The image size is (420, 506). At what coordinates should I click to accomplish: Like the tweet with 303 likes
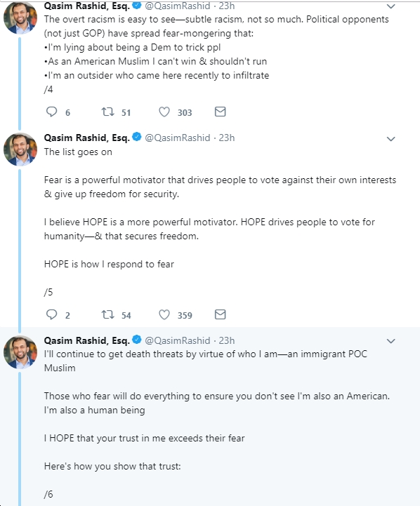coord(164,112)
